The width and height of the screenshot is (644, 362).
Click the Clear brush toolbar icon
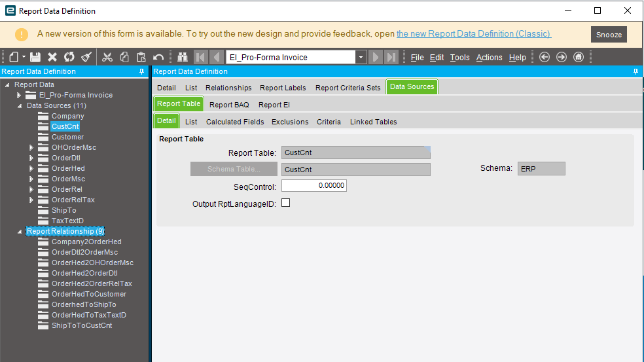click(x=86, y=57)
